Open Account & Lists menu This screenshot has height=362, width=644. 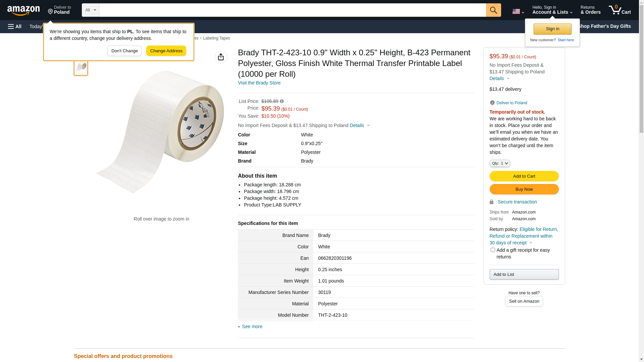pyautogui.click(x=552, y=10)
